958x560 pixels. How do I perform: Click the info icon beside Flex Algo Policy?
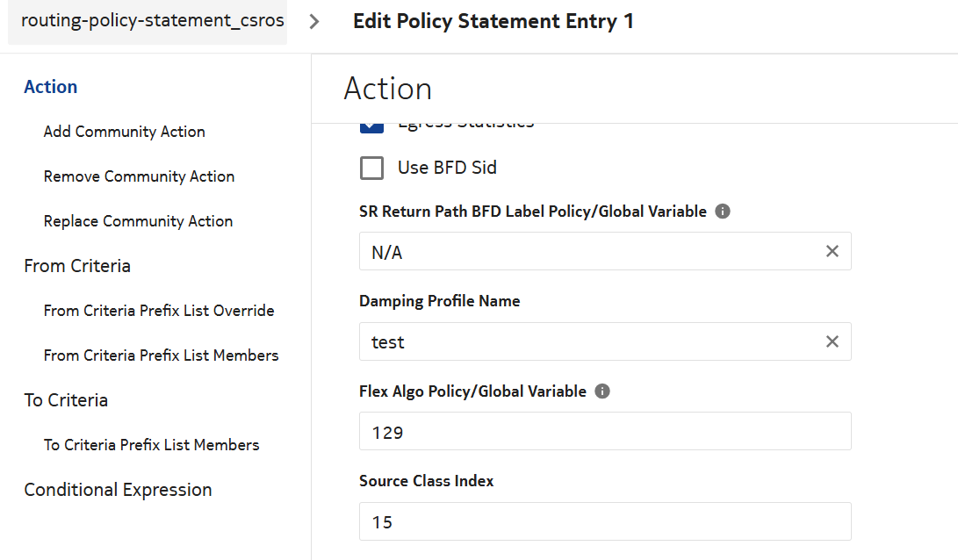pyautogui.click(x=602, y=391)
